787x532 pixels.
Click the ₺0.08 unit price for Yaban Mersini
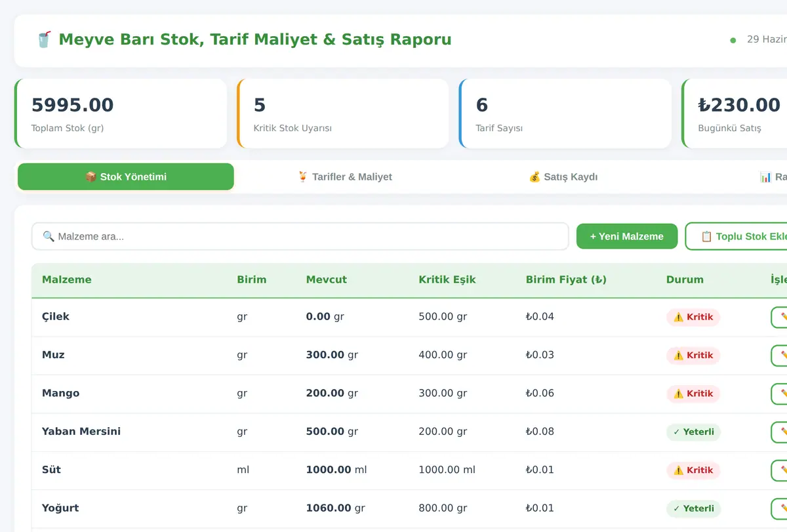(x=540, y=432)
